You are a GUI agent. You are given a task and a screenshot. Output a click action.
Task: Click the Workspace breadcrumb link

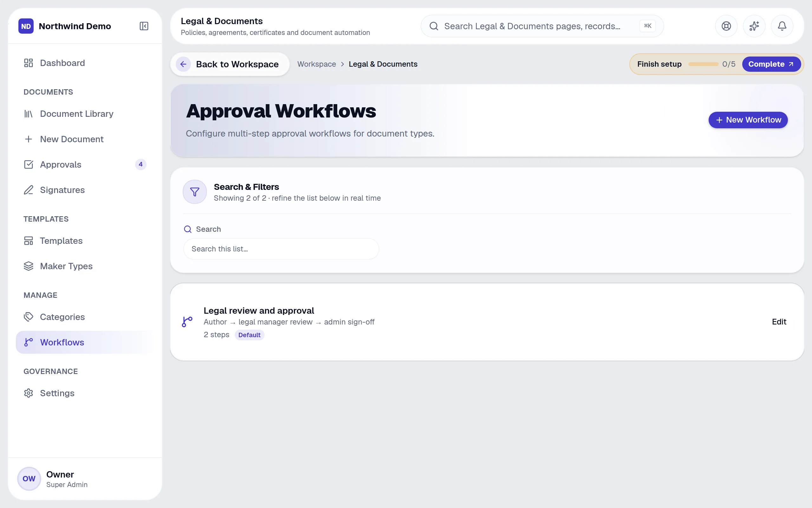click(317, 64)
